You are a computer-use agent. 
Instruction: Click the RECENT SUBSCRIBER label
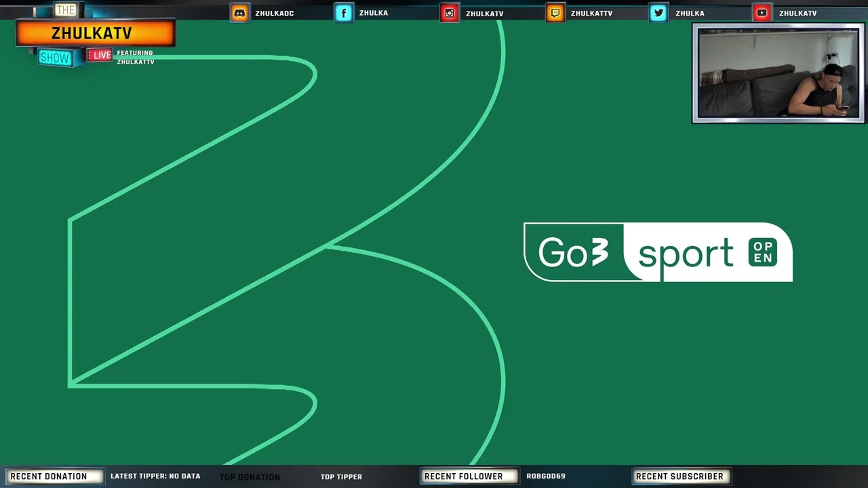(x=681, y=476)
